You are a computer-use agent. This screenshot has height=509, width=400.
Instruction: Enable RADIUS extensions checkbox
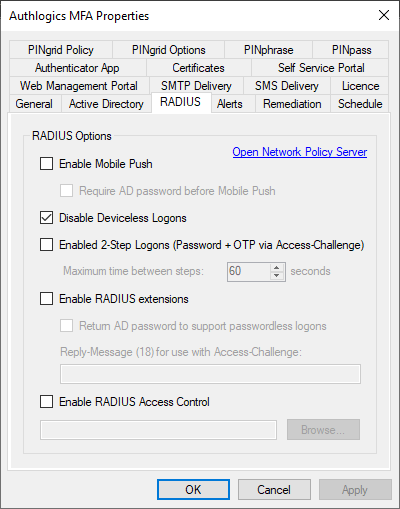(46, 299)
